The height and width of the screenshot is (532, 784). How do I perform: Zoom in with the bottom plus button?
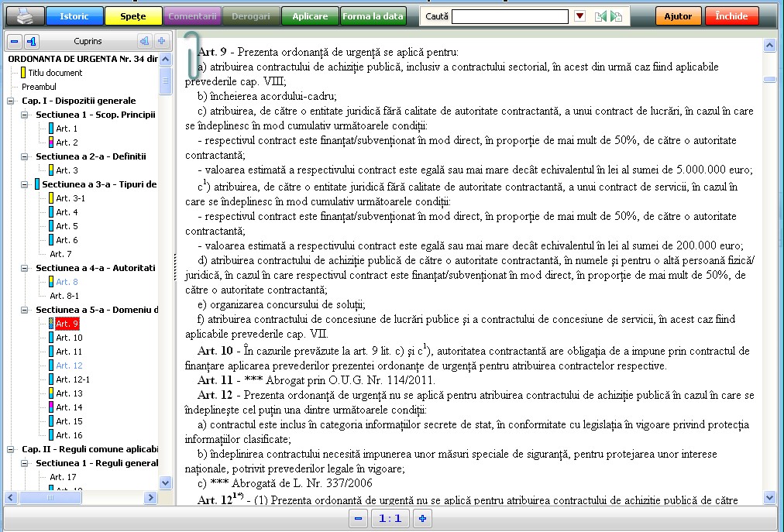coord(422,518)
